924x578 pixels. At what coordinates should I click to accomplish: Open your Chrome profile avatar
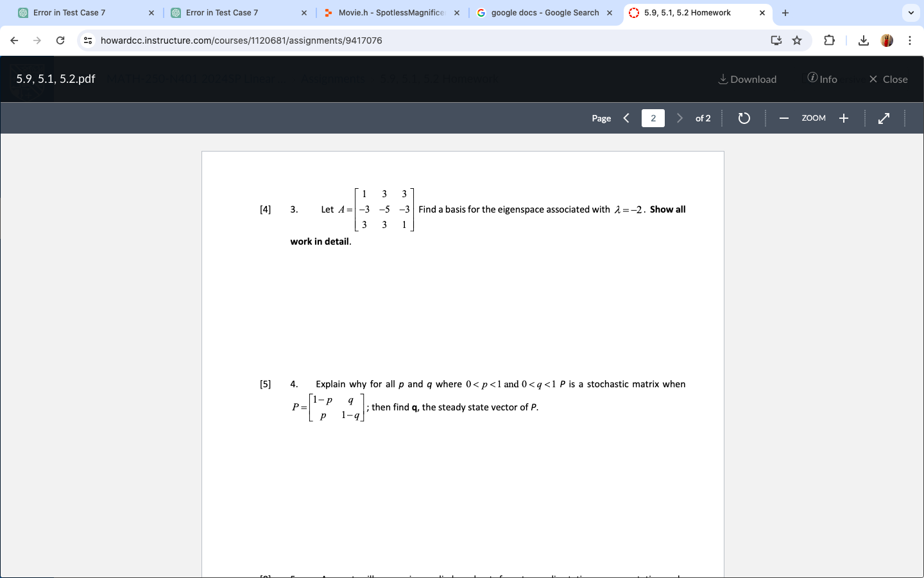pyautogui.click(x=887, y=40)
